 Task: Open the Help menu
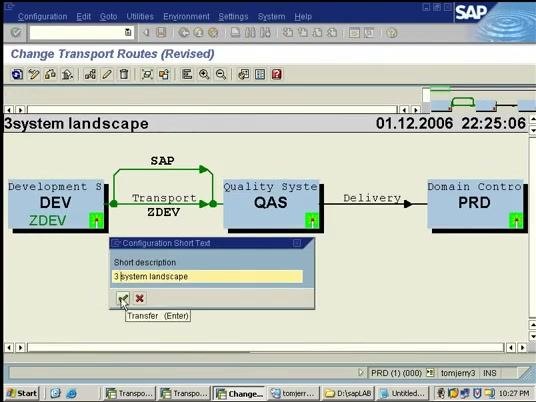(x=303, y=16)
